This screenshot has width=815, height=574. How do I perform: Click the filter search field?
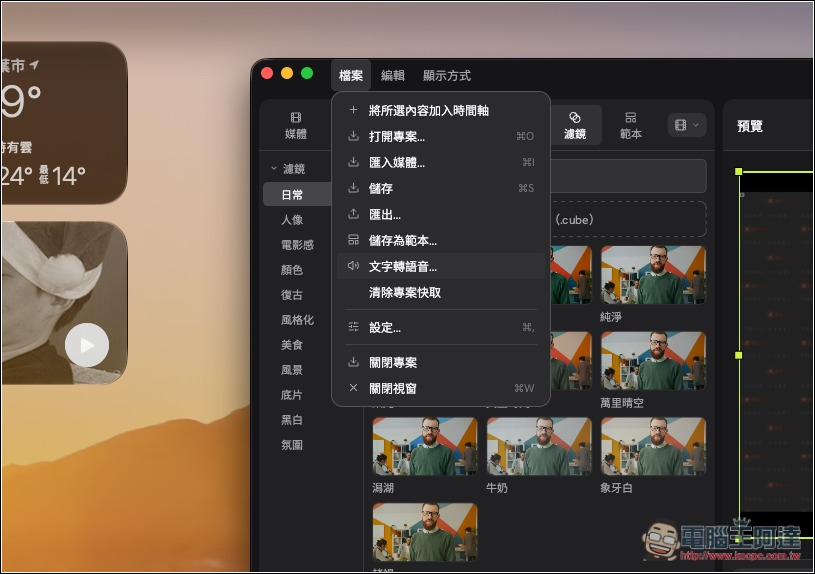(x=628, y=176)
